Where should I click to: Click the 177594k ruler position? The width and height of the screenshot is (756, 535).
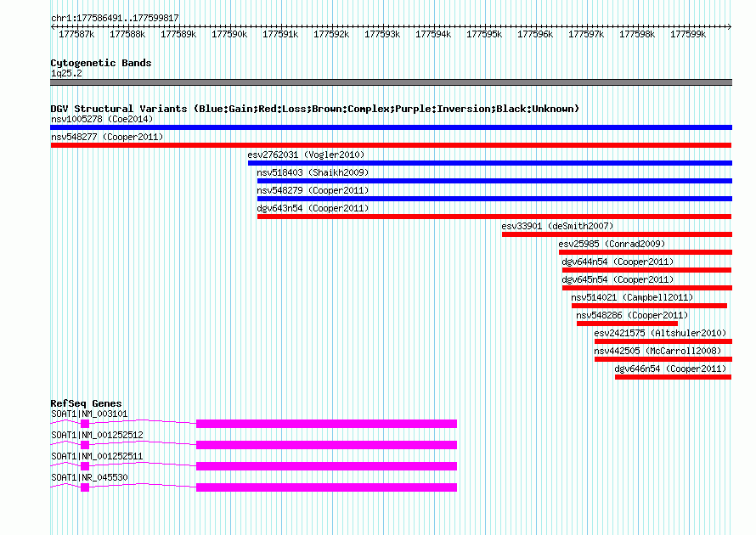(433, 34)
